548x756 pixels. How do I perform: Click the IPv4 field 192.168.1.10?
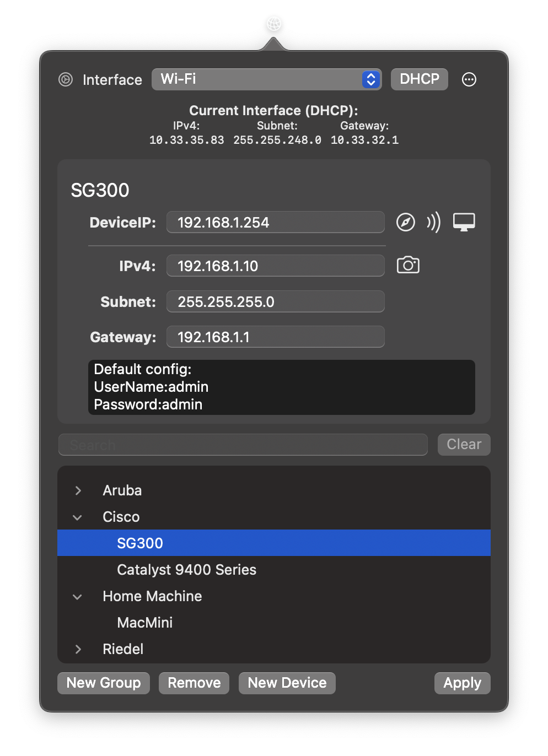point(276,266)
